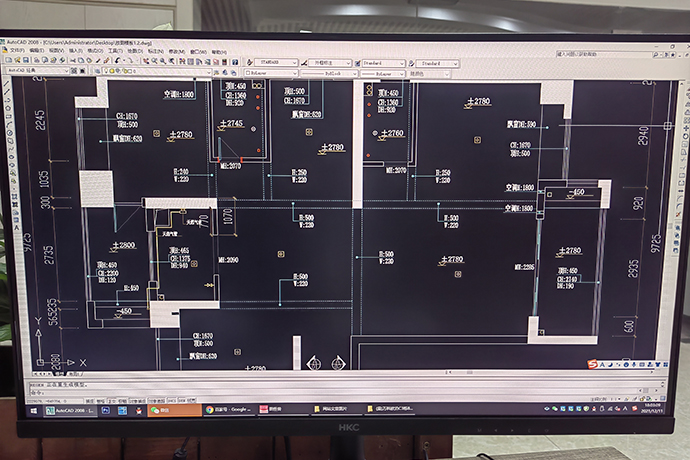The image size is (690, 460).
Task: Open the dimension style dropdown
Action: [330, 63]
